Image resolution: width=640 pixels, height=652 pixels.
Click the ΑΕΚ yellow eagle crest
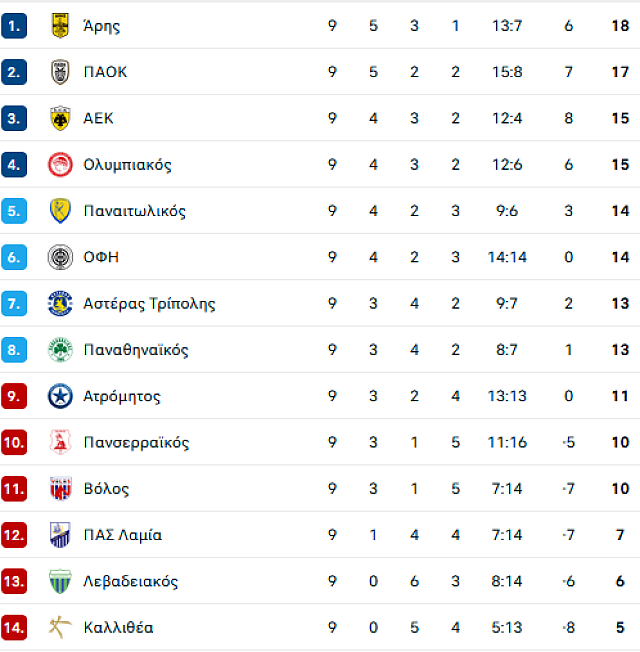pos(60,119)
